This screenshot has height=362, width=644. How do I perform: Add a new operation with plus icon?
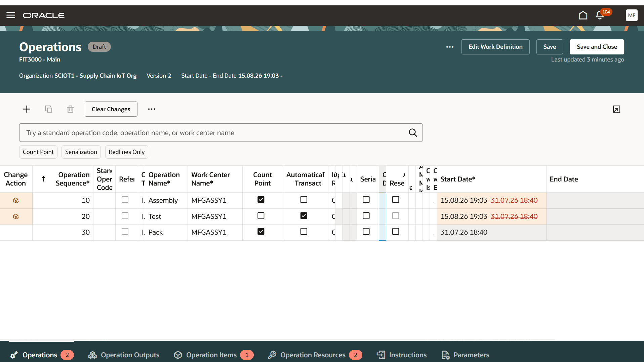(x=27, y=109)
